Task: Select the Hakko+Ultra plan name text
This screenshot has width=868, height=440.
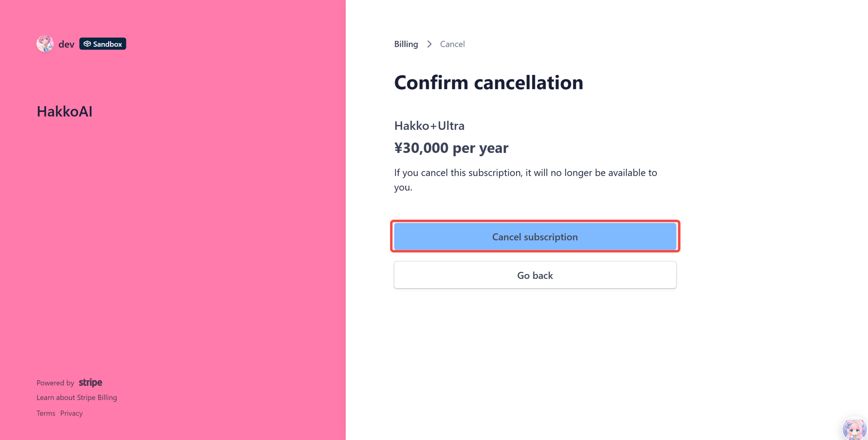Action: (x=429, y=125)
